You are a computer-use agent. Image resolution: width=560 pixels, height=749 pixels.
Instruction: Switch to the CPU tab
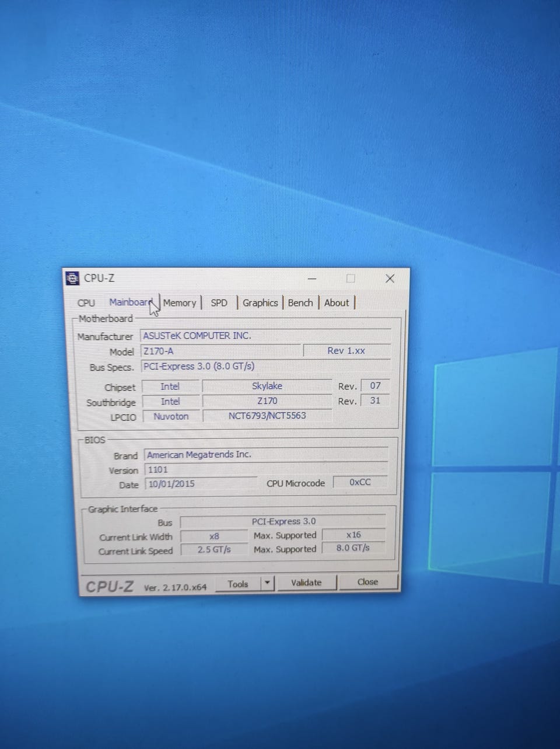click(x=86, y=303)
